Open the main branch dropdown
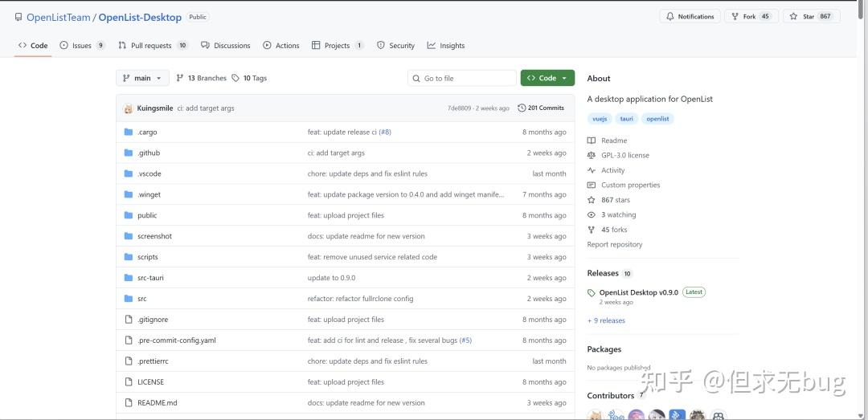868x420 pixels. (142, 78)
